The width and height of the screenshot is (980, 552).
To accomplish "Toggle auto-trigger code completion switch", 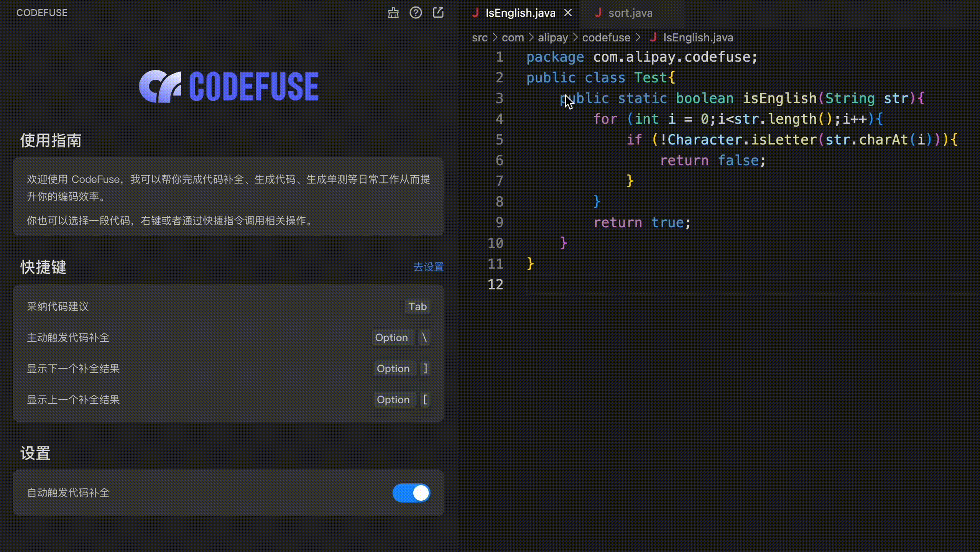I will [x=411, y=493].
